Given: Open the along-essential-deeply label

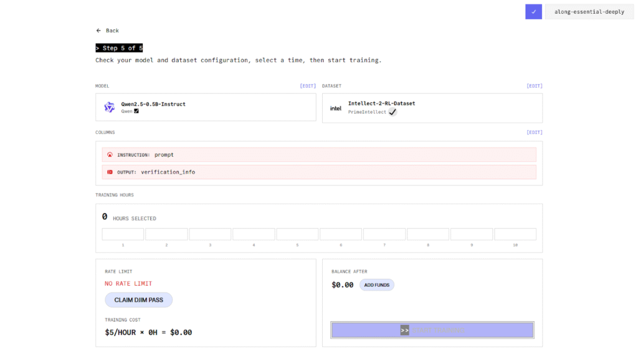Looking at the screenshot, I should tap(589, 12).
